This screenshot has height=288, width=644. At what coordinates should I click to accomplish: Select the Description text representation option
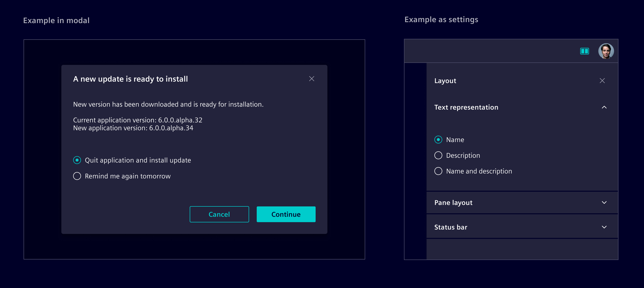tap(438, 155)
